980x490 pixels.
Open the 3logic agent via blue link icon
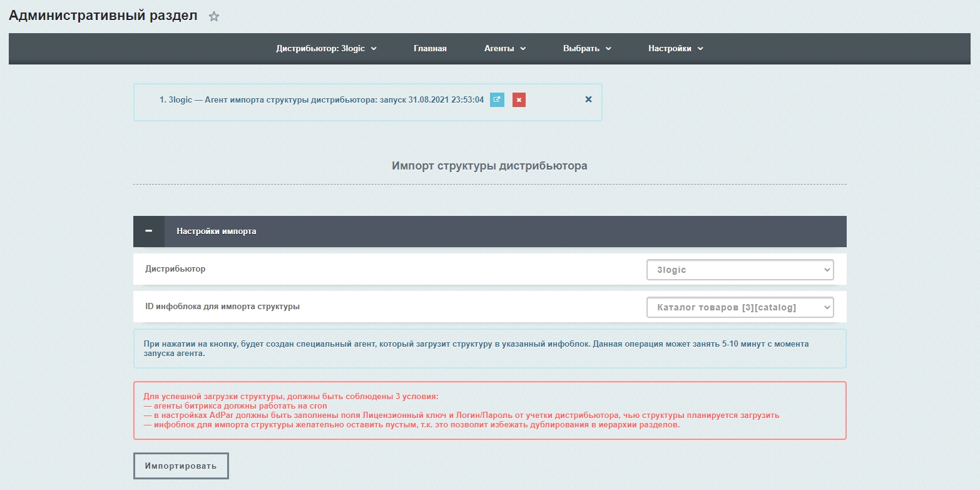pos(497,100)
